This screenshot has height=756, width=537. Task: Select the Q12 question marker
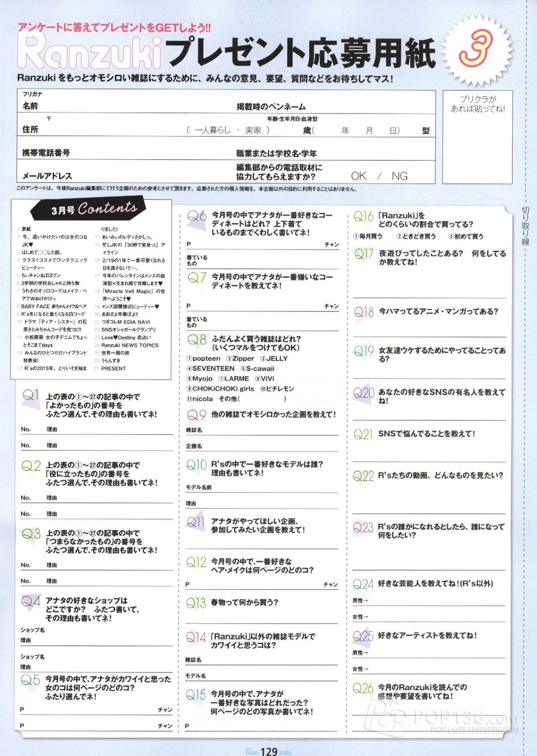[x=196, y=562]
